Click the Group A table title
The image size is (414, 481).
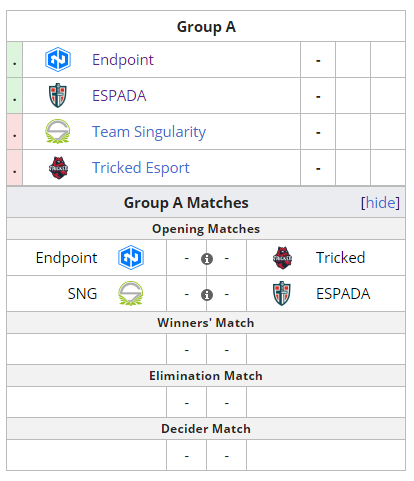pyautogui.click(x=206, y=27)
